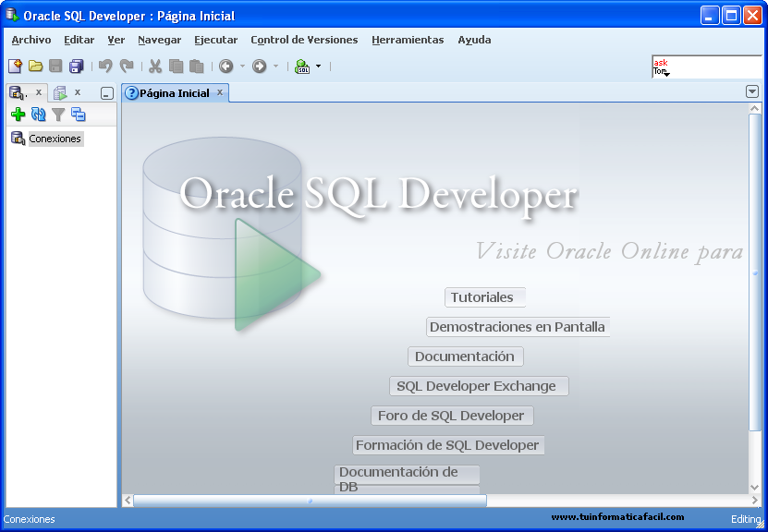Close the Reports panel tab
The width and height of the screenshot is (768, 532).
coord(78,92)
